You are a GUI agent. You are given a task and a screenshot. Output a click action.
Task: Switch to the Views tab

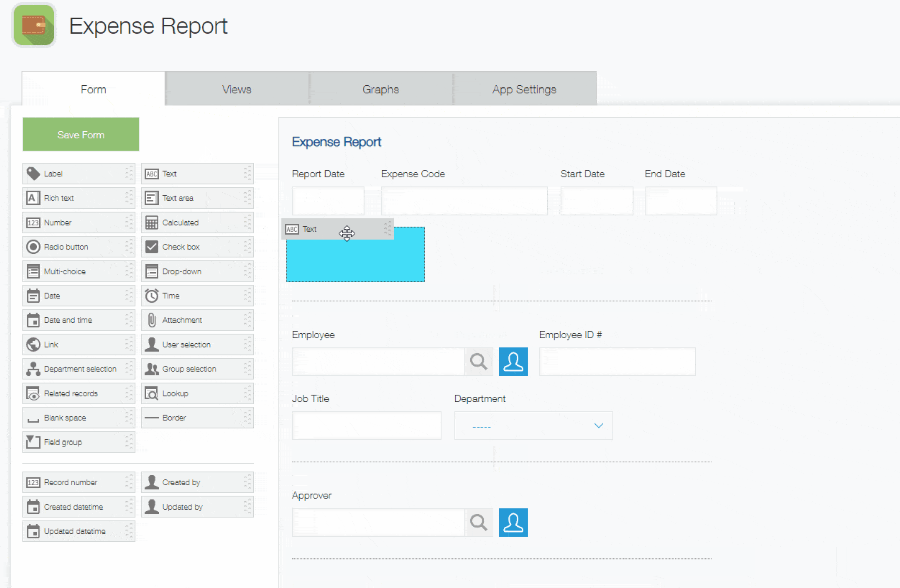pyautogui.click(x=237, y=89)
